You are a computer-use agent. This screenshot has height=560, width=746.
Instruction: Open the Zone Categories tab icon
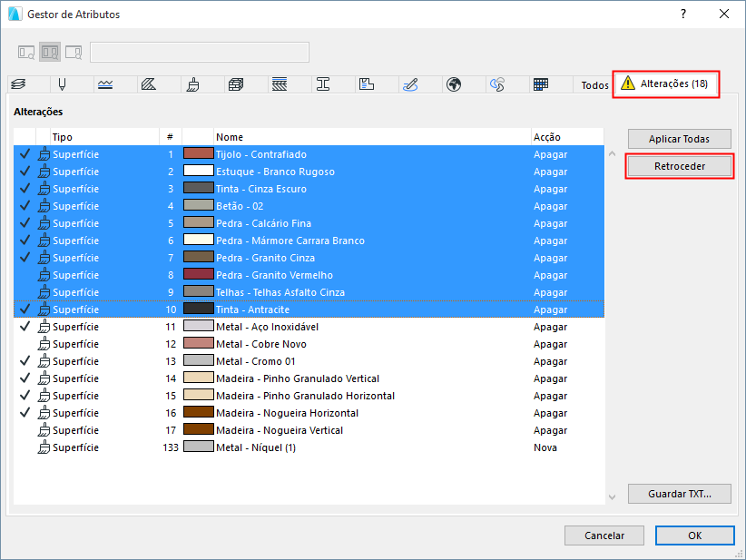click(367, 84)
